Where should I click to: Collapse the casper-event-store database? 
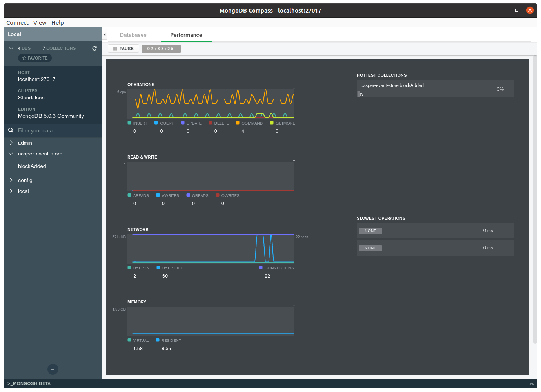click(11, 154)
